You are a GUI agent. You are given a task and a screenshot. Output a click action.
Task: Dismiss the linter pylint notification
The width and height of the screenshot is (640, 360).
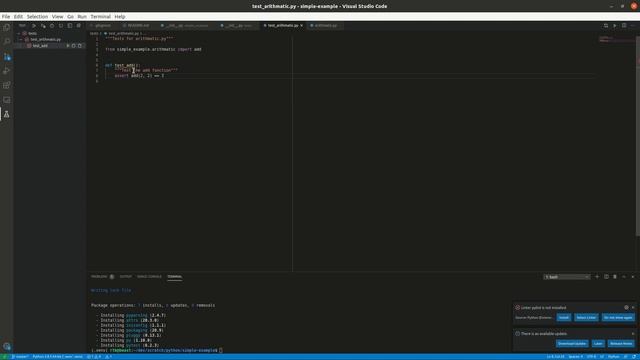tap(633, 307)
